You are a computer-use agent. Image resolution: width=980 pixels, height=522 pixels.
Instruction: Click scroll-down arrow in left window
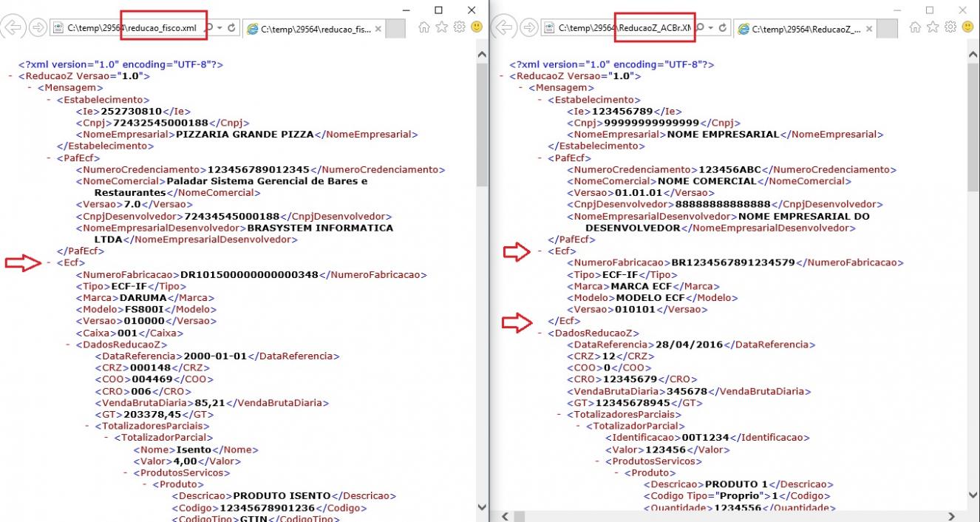tap(482, 508)
